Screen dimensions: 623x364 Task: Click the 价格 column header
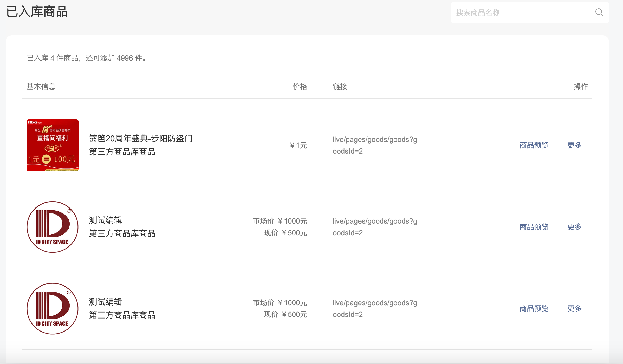pos(300,87)
